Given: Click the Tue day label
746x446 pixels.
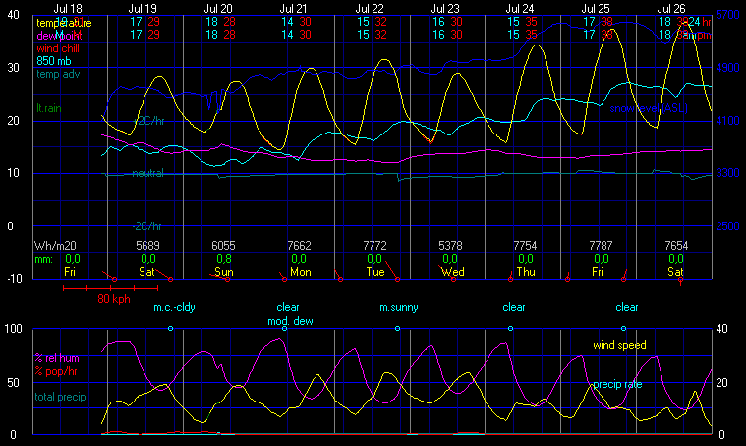Looking at the screenshot, I should pos(375,272).
